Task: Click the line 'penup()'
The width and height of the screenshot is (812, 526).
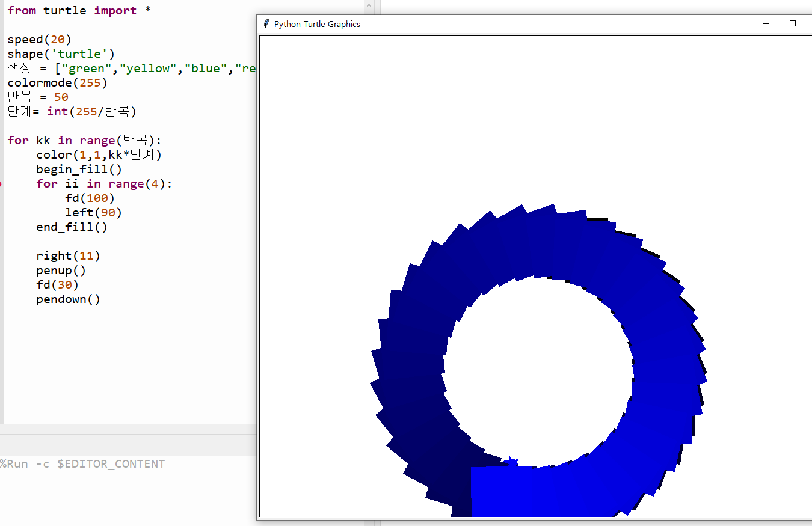Action: tap(61, 271)
